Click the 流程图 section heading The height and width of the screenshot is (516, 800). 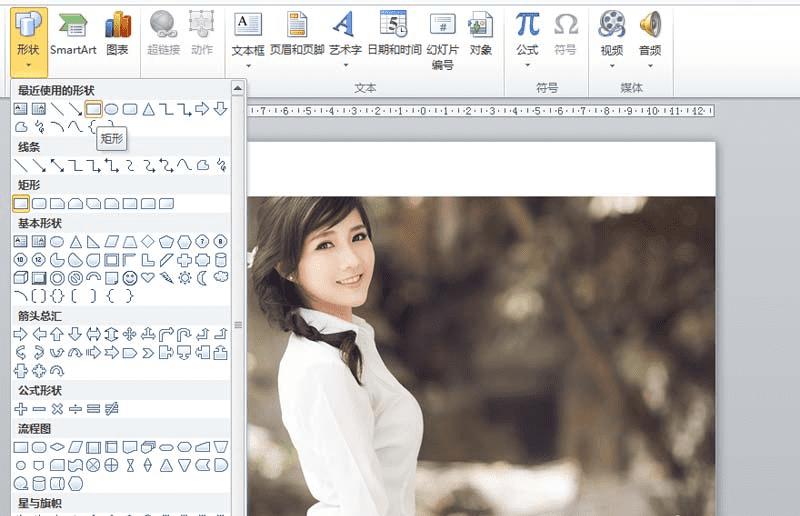tap(35, 428)
